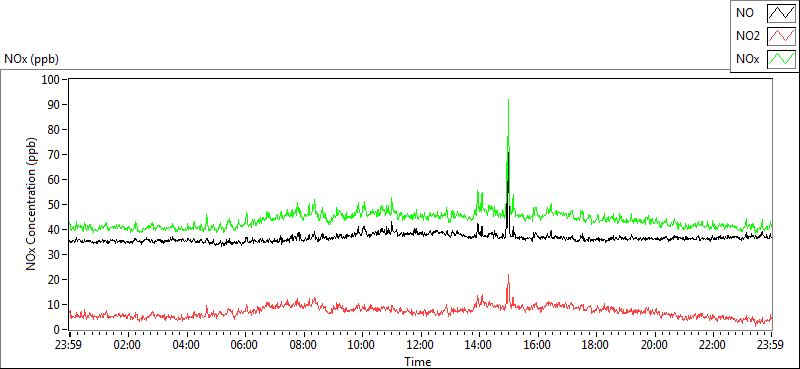The height and width of the screenshot is (369, 800).
Task: Click the NOx green plot legend icon
Action: 781,59
